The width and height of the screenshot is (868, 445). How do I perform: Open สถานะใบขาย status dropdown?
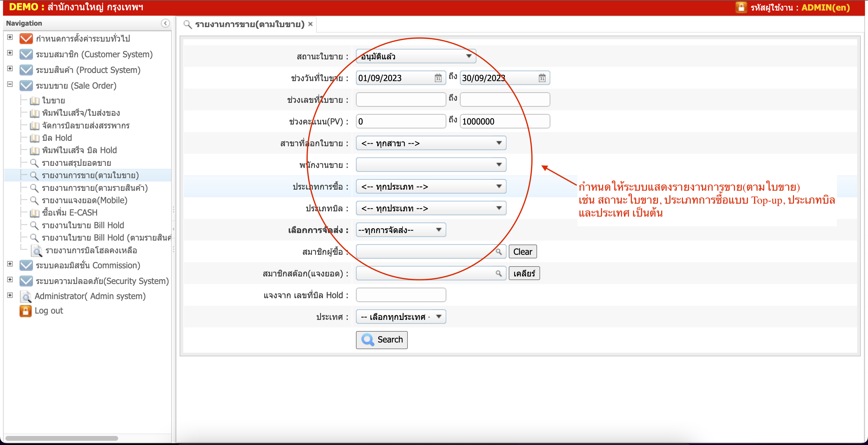[x=416, y=56]
